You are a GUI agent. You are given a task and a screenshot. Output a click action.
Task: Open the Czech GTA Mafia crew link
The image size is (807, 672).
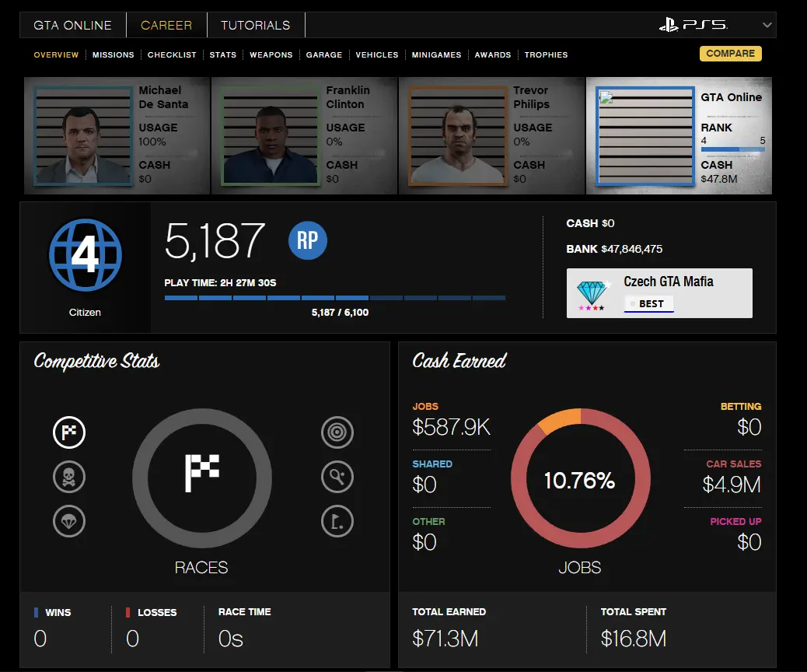pyautogui.click(x=669, y=282)
